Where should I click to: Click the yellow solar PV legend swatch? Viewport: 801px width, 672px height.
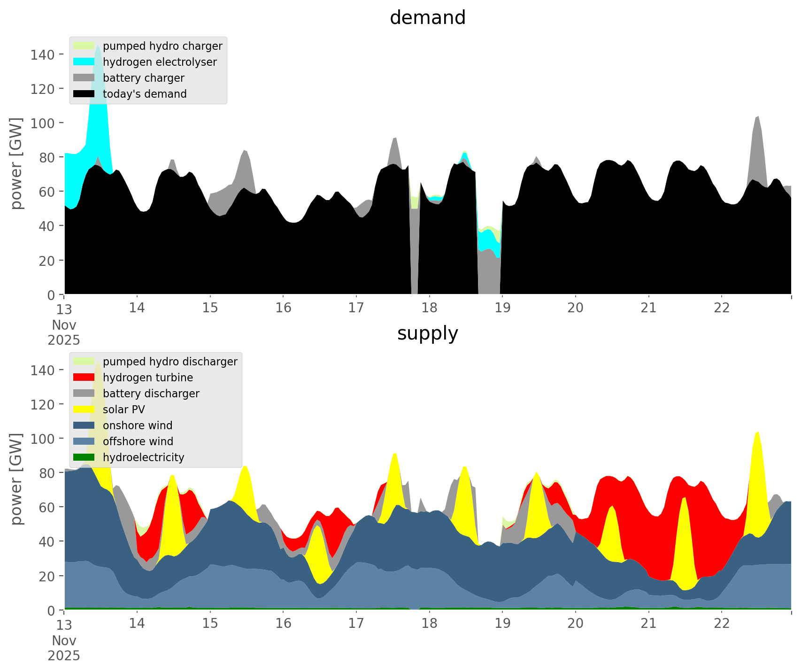point(84,409)
